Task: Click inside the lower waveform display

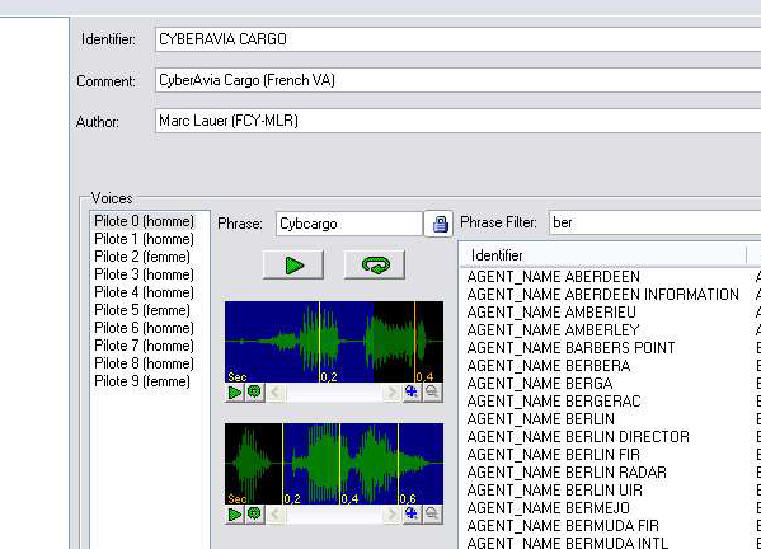Action: coord(334,464)
